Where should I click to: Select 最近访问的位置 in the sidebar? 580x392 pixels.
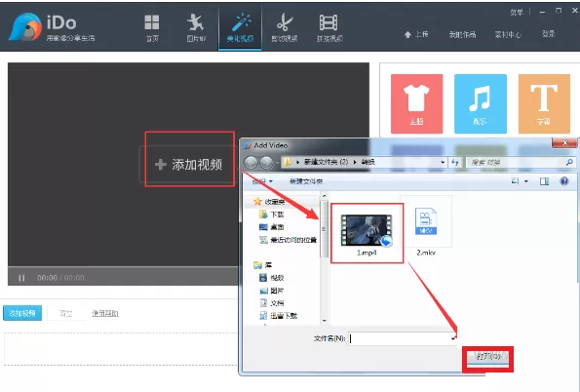click(x=289, y=240)
